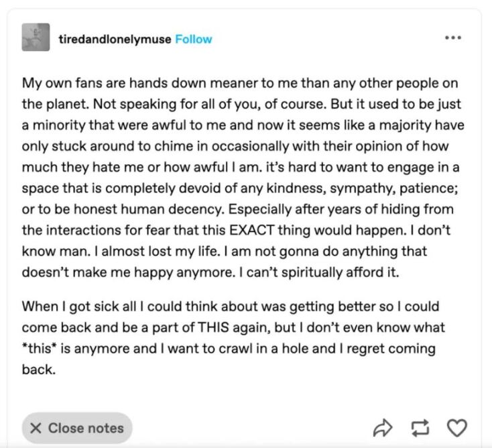Click the tiredandlonelymuse avatar image
Image resolution: width=492 pixels, height=448 pixels.
(36, 38)
